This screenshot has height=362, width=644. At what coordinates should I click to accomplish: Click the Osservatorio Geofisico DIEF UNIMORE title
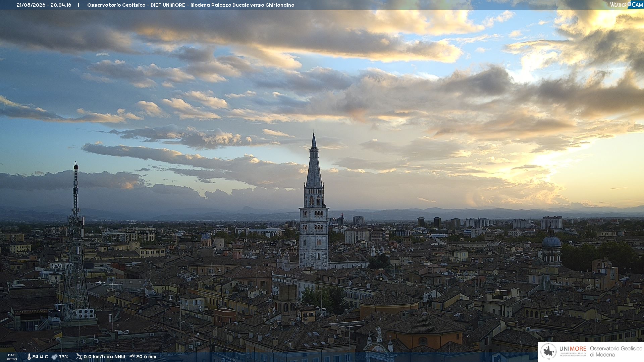tap(191, 5)
